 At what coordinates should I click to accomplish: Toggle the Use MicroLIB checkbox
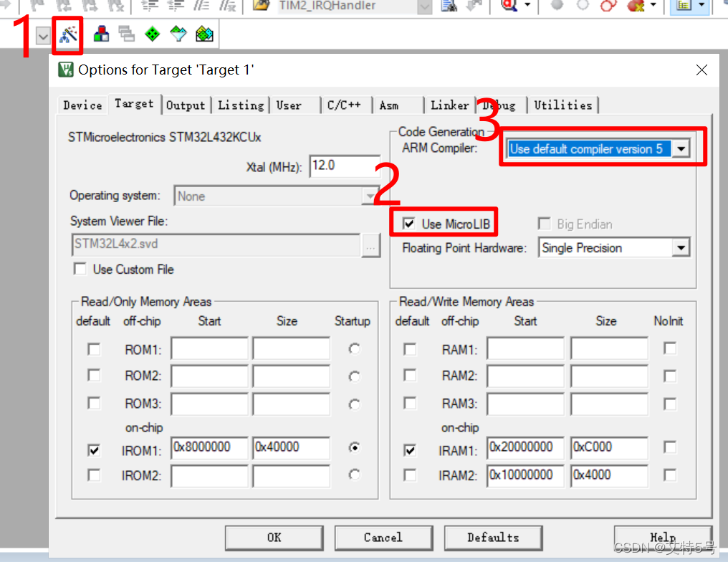coord(408,224)
